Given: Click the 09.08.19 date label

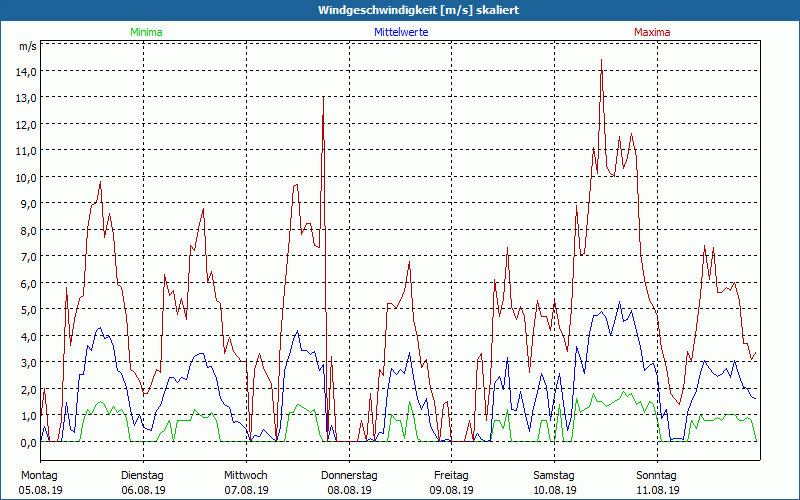Looking at the screenshot, I should [452, 490].
